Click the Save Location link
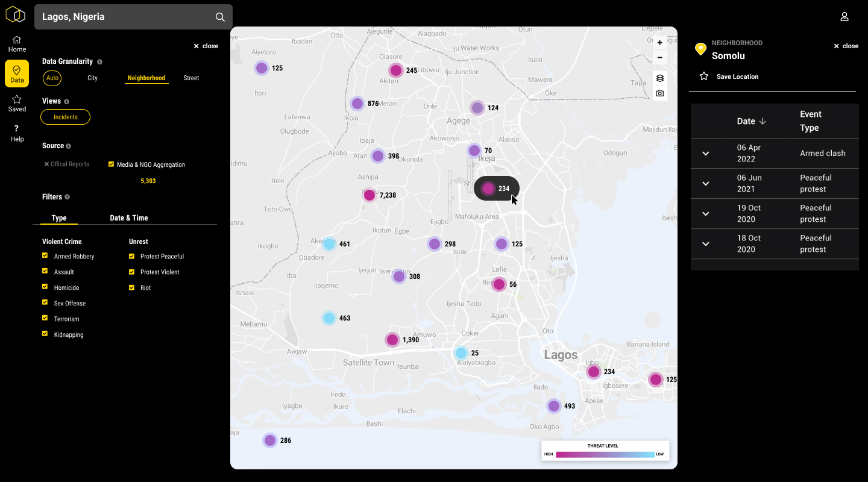 coord(738,77)
